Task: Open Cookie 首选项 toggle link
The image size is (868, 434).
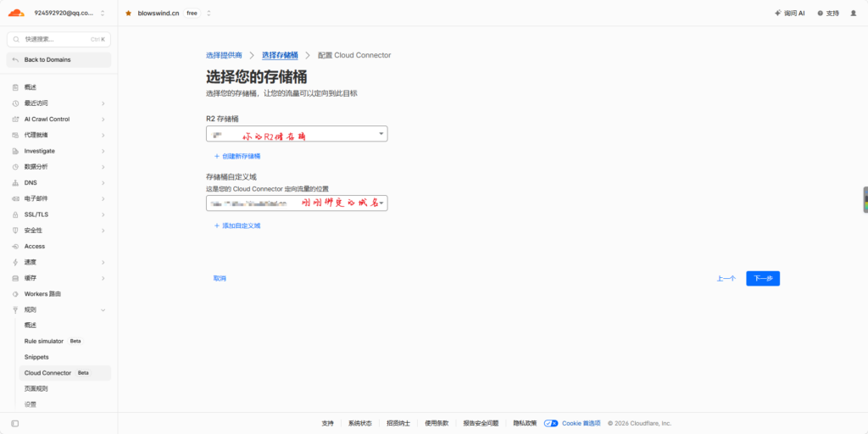Action: point(572,424)
